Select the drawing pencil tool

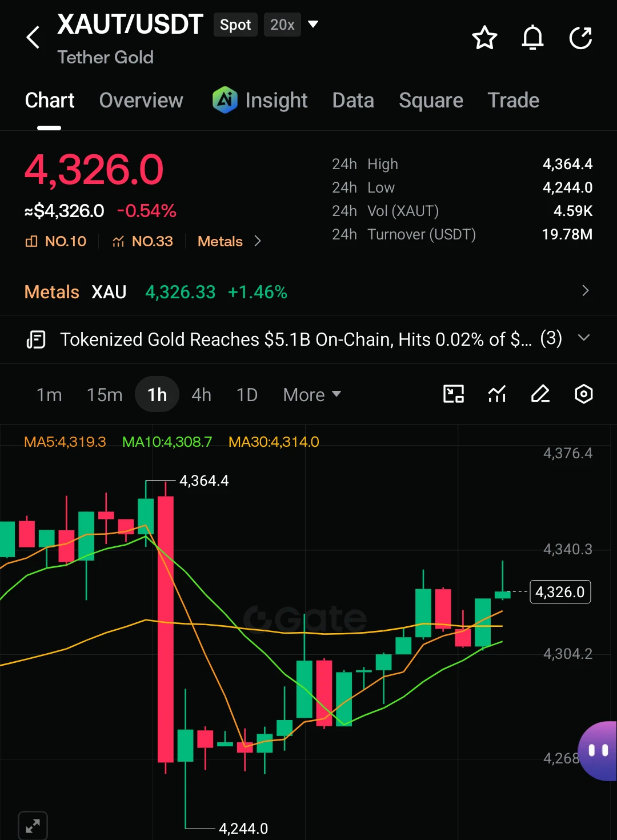click(x=540, y=394)
